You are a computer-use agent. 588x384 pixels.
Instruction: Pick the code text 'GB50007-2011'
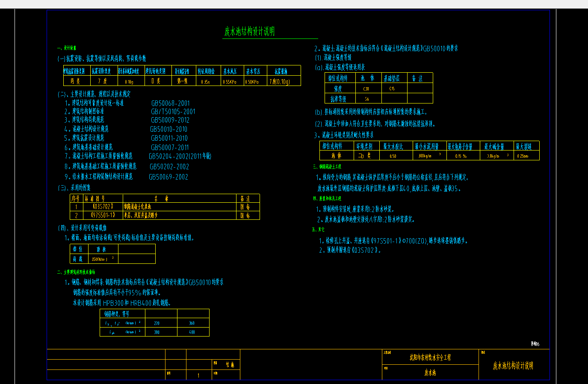170,148
